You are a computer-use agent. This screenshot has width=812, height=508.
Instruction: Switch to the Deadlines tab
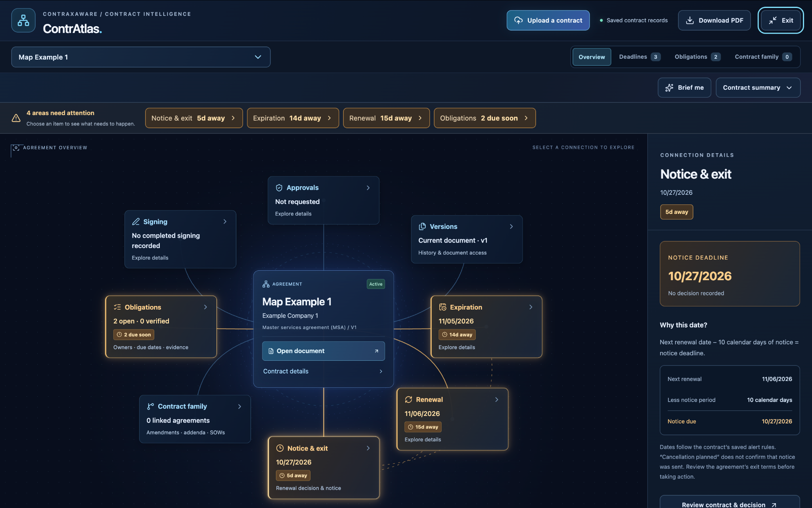pos(639,57)
